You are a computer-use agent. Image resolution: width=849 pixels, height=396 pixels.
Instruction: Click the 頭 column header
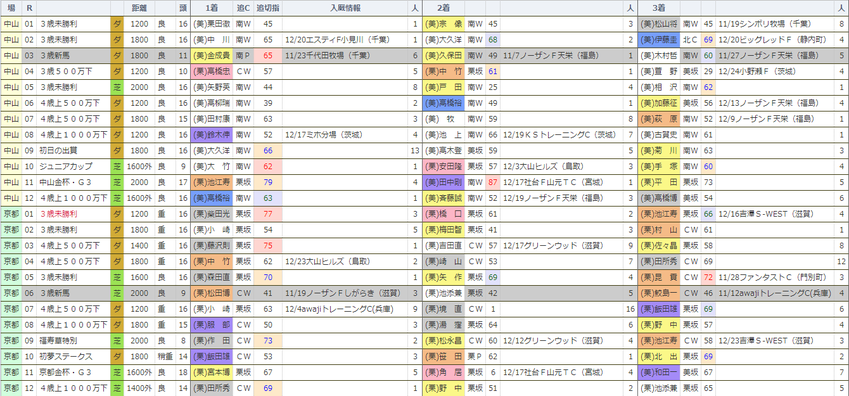pyautogui.click(x=183, y=8)
